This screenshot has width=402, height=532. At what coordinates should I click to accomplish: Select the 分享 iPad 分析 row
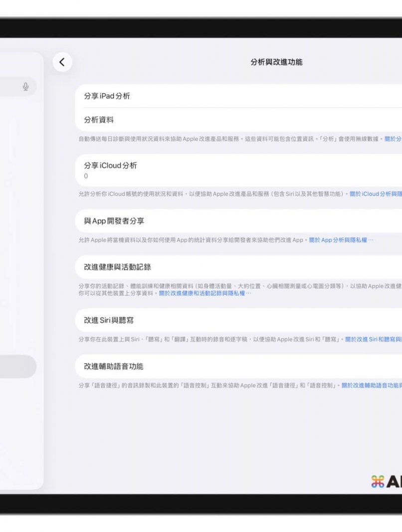click(239, 96)
